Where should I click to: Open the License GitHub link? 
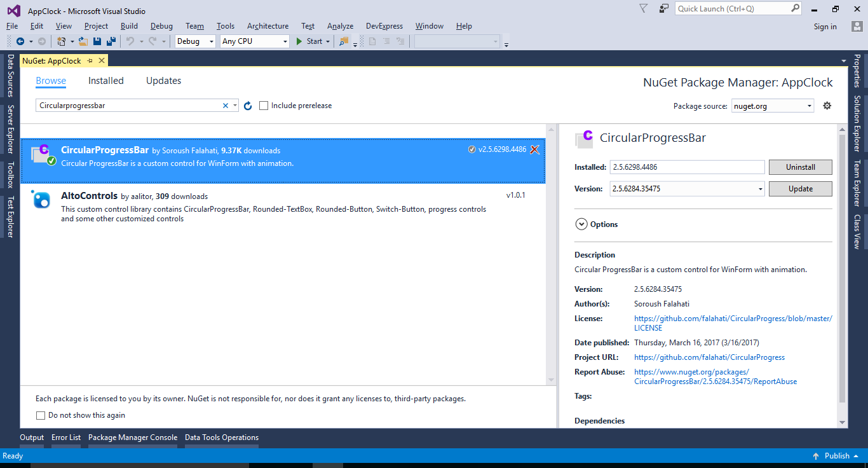[x=733, y=323]
